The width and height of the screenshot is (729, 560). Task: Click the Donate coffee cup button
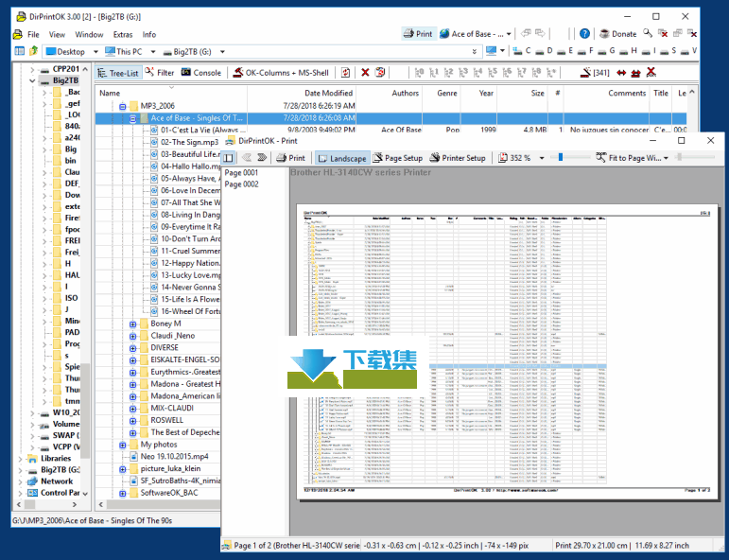click(x=617, y=34)
